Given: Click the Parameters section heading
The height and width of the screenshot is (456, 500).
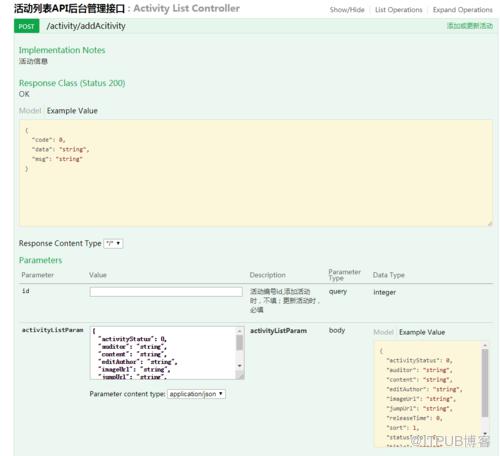Looking at the screenshot, I should 40,260.
